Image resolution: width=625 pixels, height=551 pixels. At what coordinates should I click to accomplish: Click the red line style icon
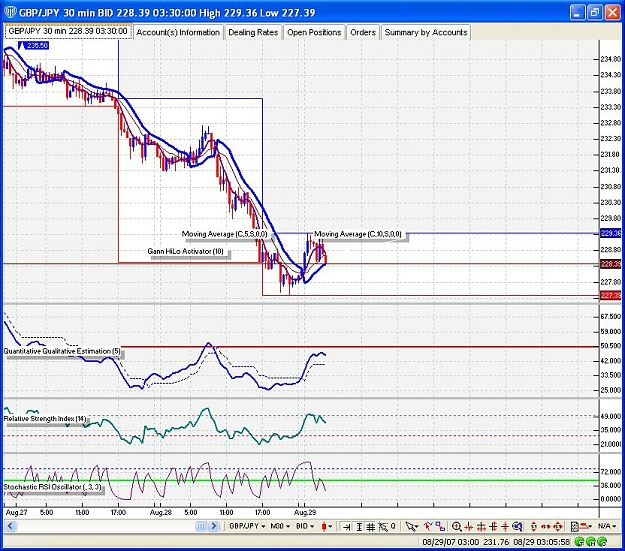585,526
